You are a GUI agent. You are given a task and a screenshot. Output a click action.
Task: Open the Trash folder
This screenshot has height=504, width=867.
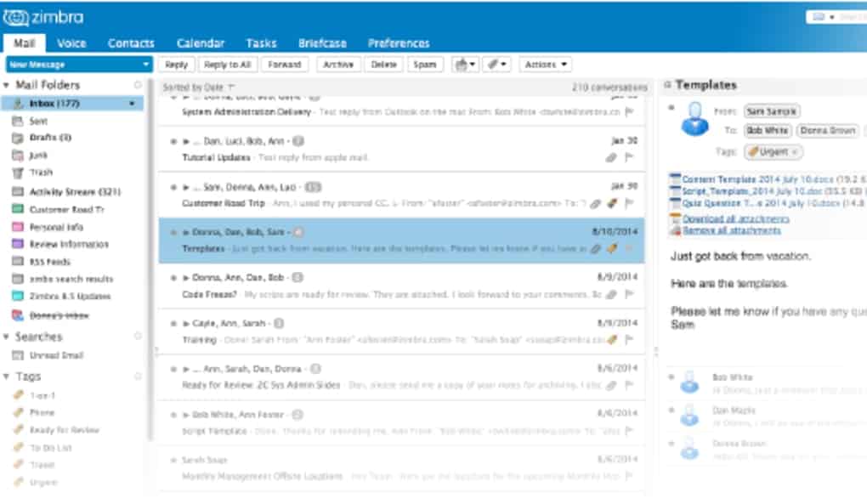pyautogui.click(x=41, y=173)
